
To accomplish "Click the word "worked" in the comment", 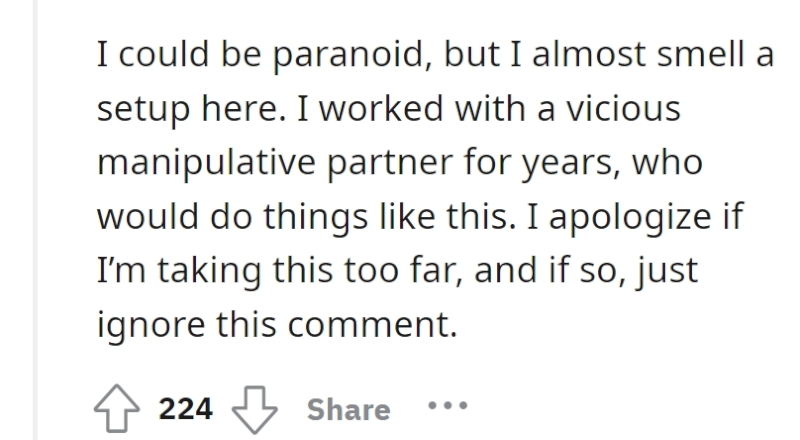I will 381,108.
